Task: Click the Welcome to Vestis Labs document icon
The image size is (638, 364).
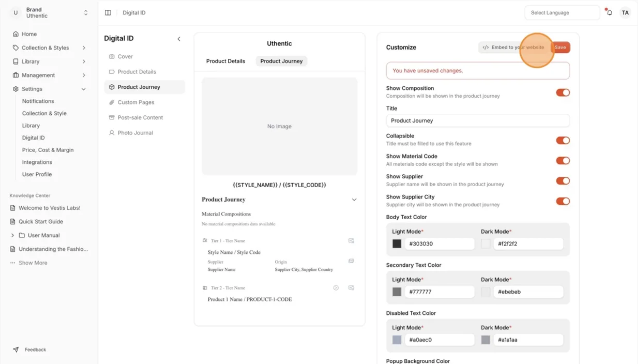Action: (x=13, y=208)
